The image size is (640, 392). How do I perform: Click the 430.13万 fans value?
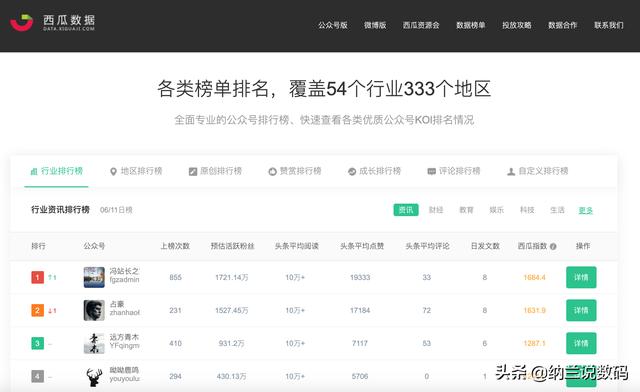[x=231, y=376]
